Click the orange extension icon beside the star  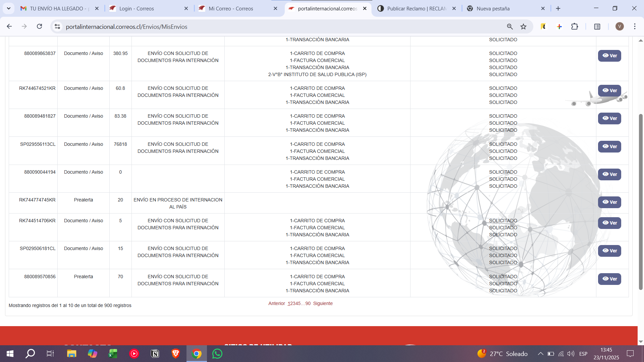pos(543,26)
